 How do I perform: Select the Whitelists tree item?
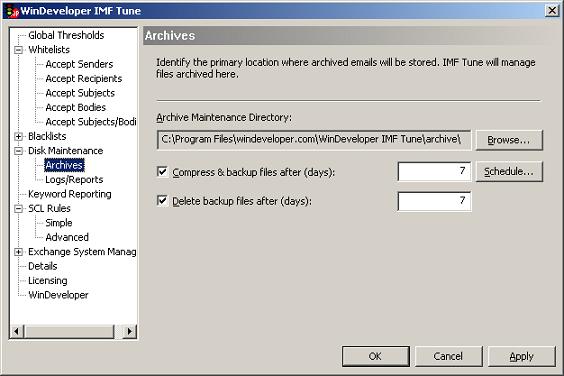coord(49,50)
